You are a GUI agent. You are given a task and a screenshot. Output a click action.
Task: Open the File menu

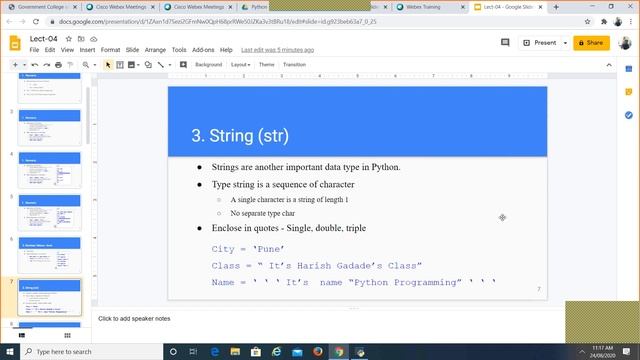[34, 50]
